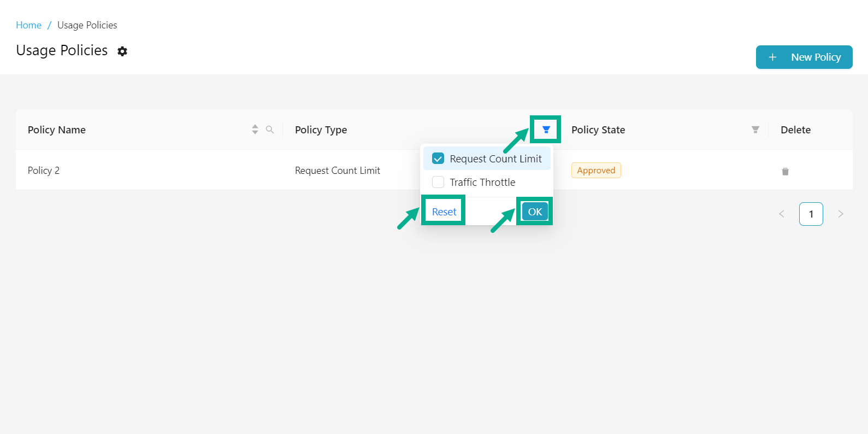Select page 1 in pagination

click(811, 214)
